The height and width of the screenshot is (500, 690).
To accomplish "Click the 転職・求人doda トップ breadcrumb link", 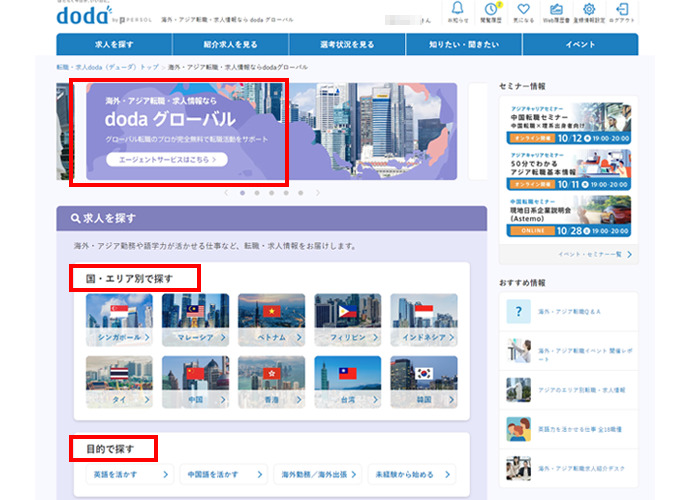I will [107, 67].
